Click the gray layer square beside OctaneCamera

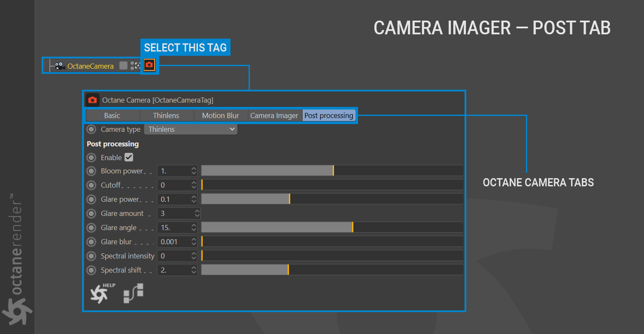pos(123,66)
